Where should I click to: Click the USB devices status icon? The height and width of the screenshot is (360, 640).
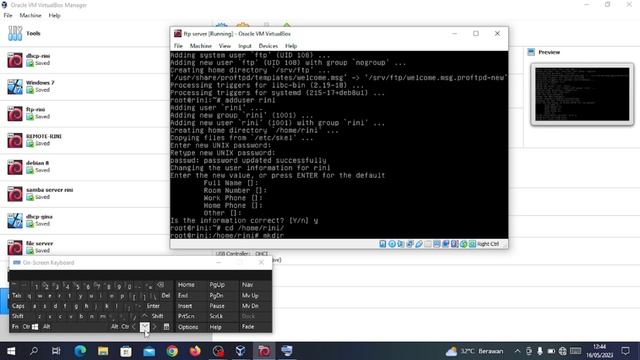tap(419, 244)
